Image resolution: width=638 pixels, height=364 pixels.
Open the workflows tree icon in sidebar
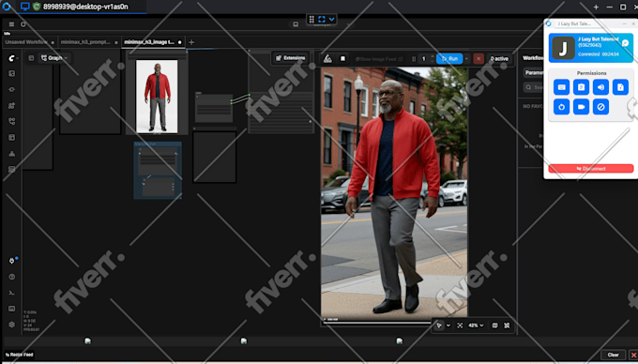(x=12, y=121)
